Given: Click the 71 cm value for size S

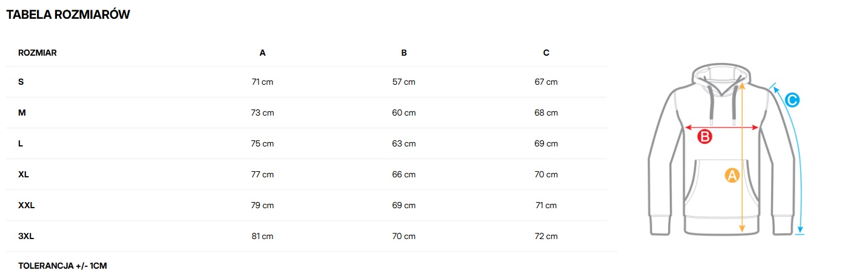Looking at the screenshot, I should (262, 82).
